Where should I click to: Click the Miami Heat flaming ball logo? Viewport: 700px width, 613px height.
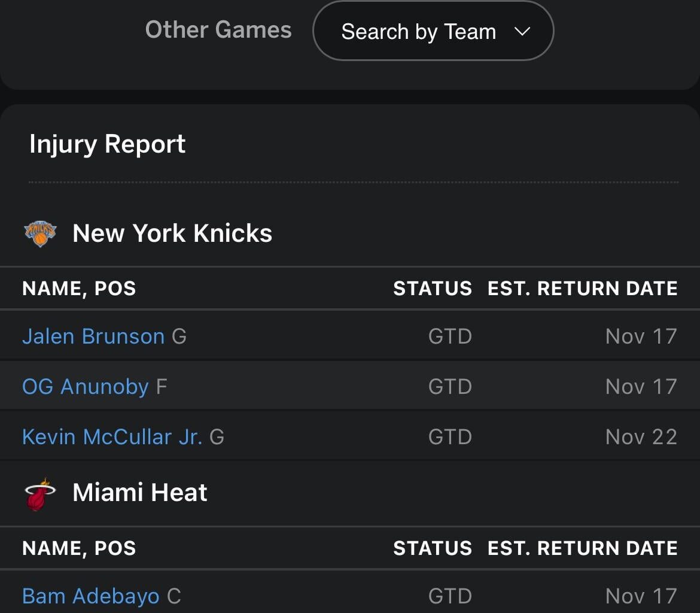click(38, 492)
